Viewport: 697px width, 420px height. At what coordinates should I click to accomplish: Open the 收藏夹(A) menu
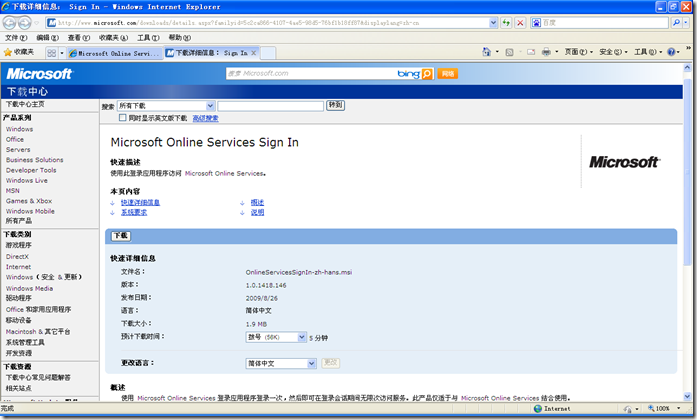tap(113, 38)
